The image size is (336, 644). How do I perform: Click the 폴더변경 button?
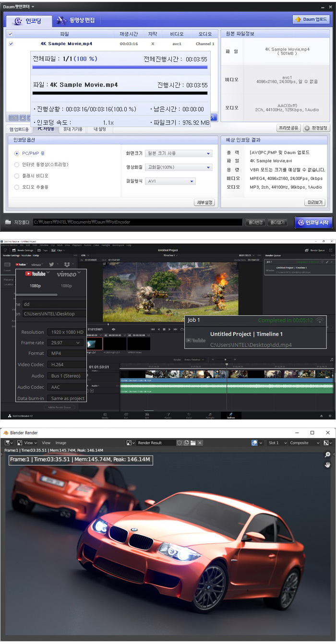point(255,222)
